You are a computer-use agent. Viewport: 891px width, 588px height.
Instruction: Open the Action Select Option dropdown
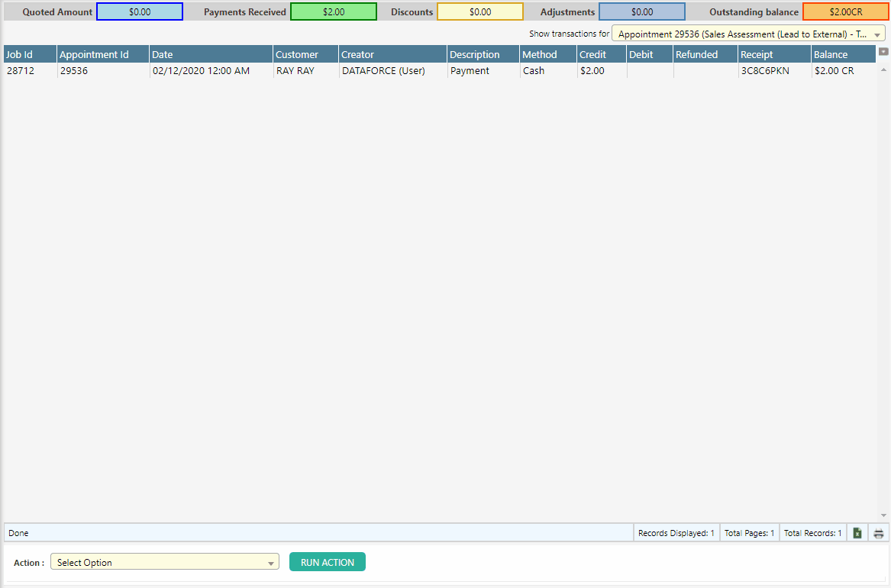click(165, 563)
